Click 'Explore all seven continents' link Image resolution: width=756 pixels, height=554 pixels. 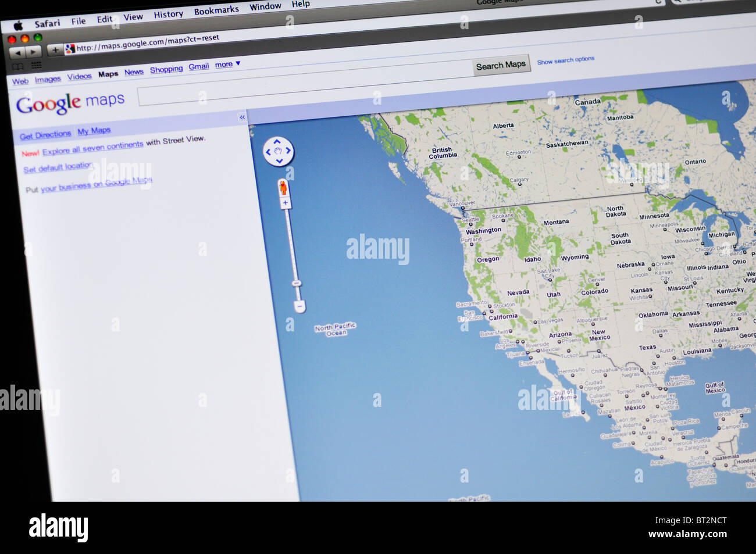(93, 148)
